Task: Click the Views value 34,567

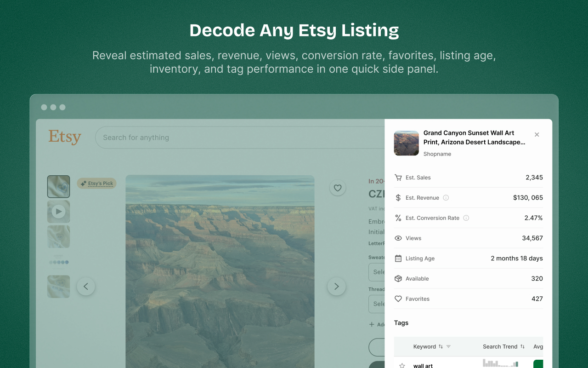Action: click(x=532, y=238)
